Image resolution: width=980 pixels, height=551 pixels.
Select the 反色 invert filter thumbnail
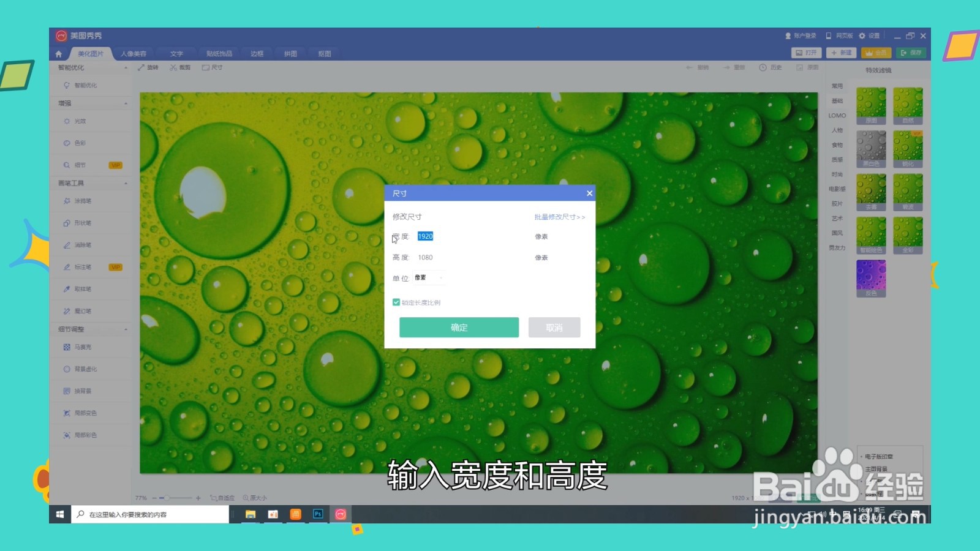871,279
